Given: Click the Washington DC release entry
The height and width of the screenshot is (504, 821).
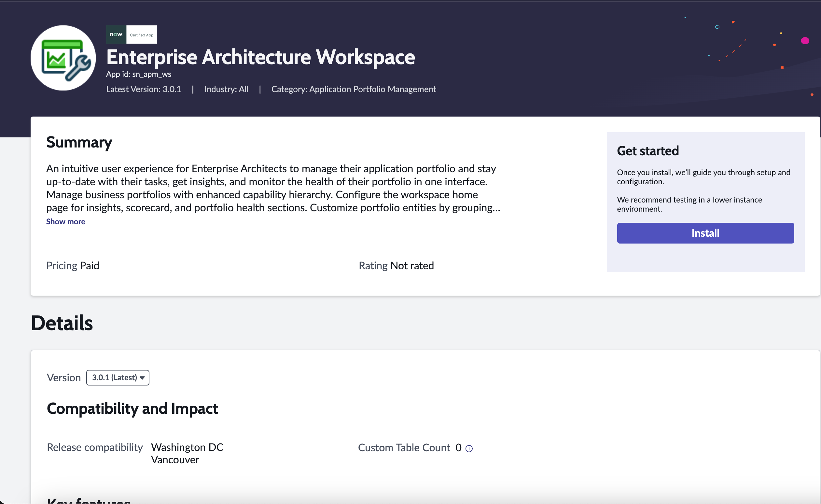Looking at the screenshot, I should 187,447.
